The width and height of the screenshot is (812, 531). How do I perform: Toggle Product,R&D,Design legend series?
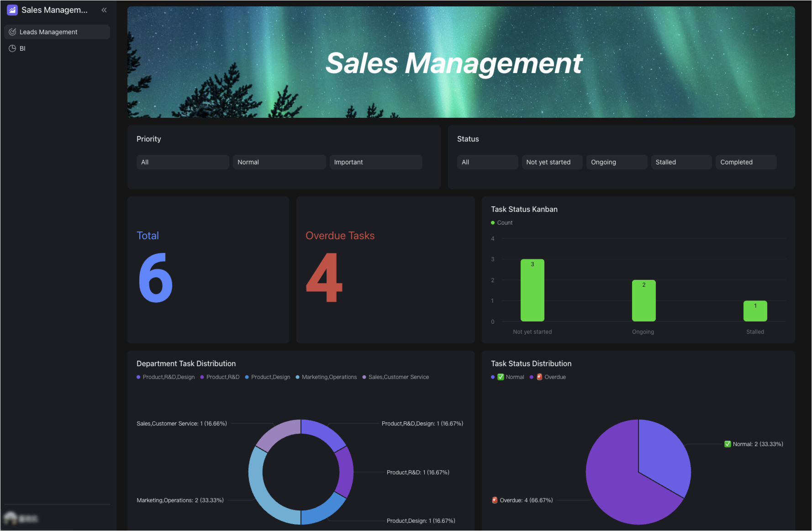pyautogui.click(x=166, y=377)
